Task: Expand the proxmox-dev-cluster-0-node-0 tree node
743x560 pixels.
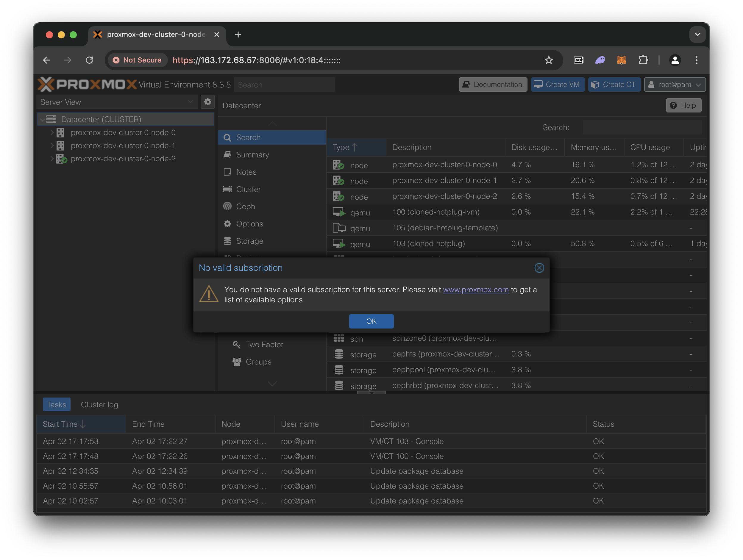Action: click(52, 133)
